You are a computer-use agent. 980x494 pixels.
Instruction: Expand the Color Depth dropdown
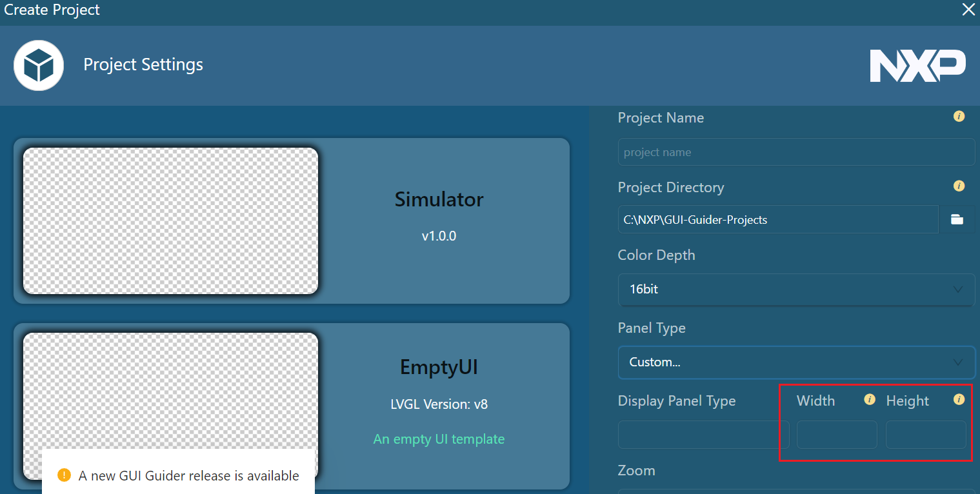coord(796,290)
